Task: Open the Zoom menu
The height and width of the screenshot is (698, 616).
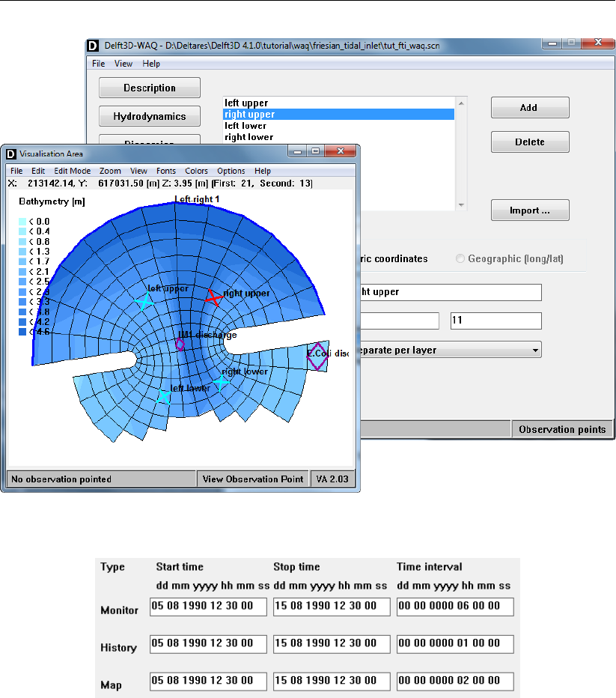Action: pyautogui.click(x=110, y=171)
